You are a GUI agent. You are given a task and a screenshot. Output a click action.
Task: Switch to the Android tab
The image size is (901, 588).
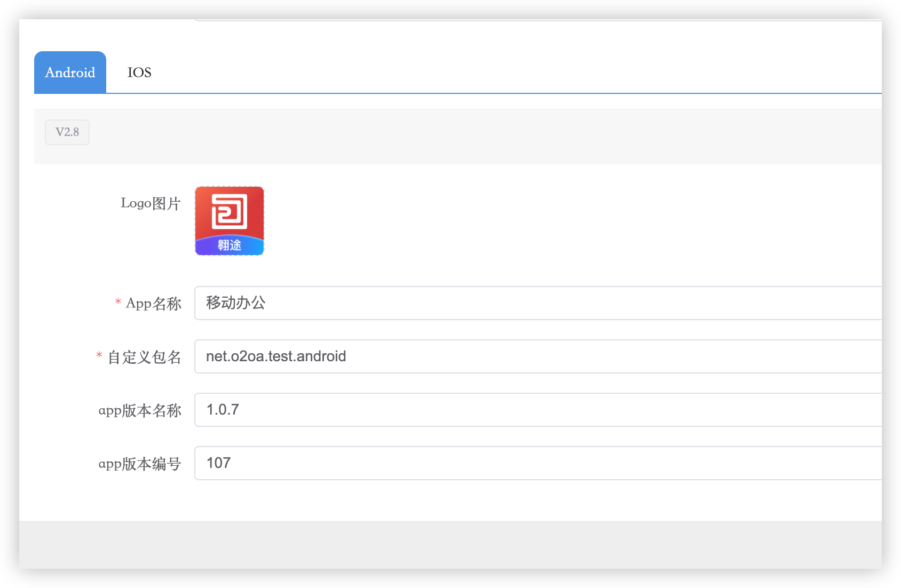(70, 73)
